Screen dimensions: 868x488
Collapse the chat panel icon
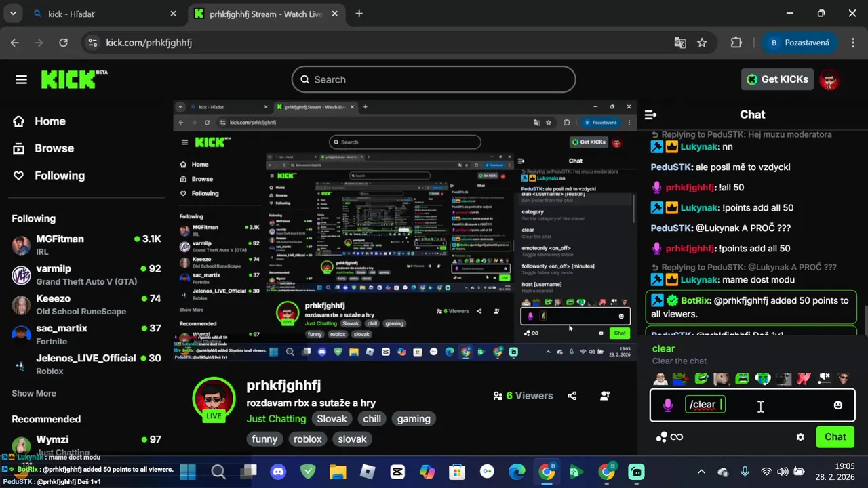[650, 115]
